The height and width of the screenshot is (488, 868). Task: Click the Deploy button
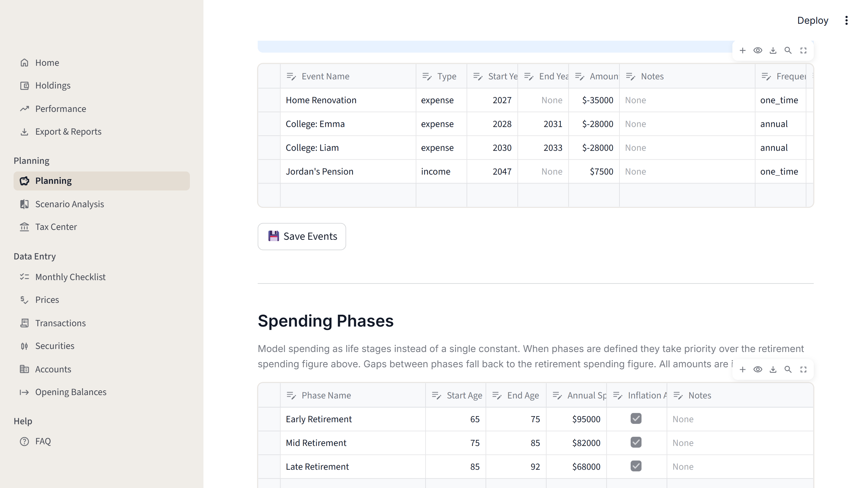(x=813, y=20)
